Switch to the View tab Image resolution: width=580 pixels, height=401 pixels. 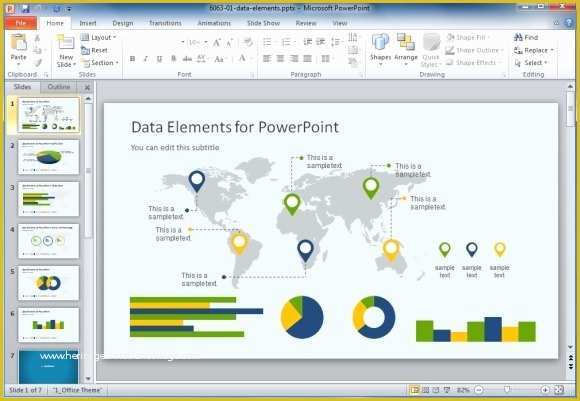340,23
